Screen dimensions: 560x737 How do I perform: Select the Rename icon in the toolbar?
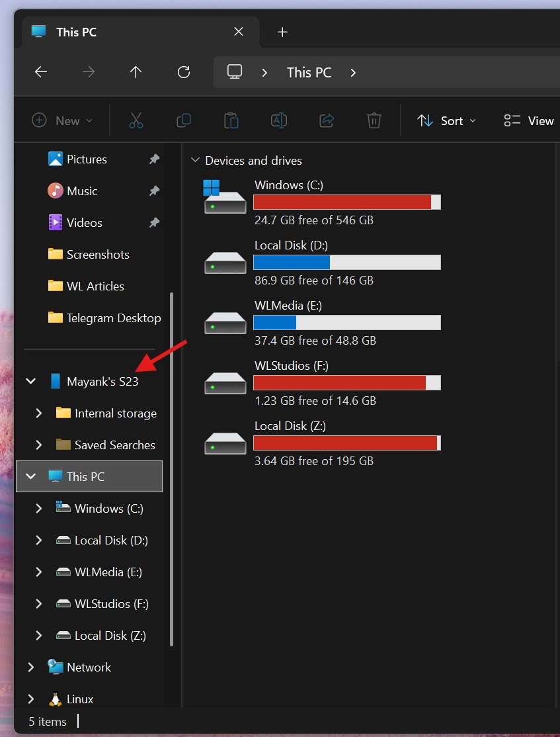click(x=278, y=120)
